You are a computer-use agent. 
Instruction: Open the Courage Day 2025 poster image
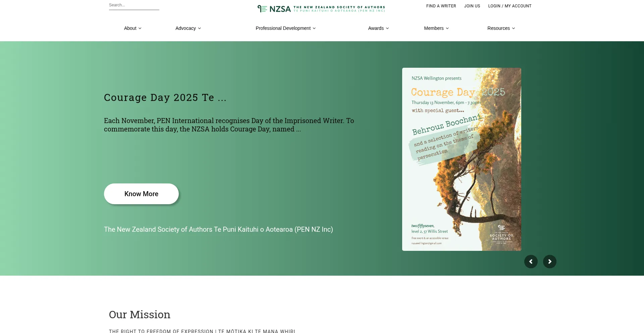[x=462, y=159]
